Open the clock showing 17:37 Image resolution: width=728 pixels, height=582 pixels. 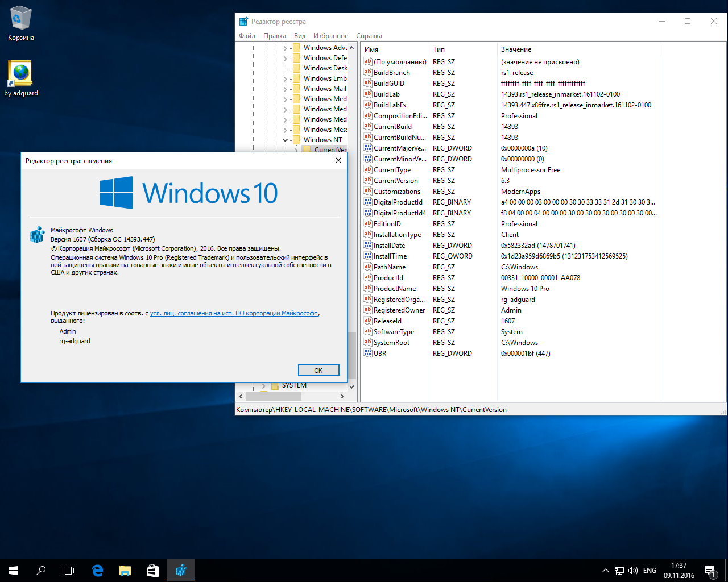coord(679,571)
